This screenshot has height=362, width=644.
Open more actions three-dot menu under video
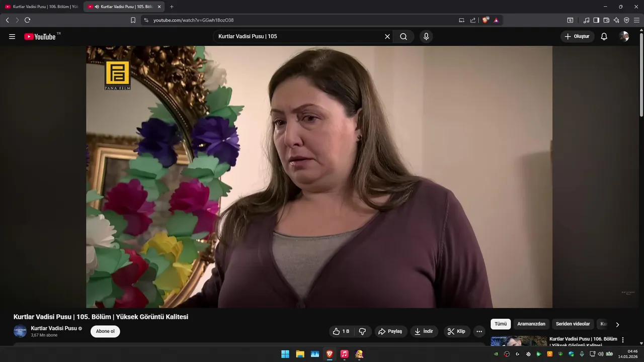pyautogui.click(x=479, y=331)
